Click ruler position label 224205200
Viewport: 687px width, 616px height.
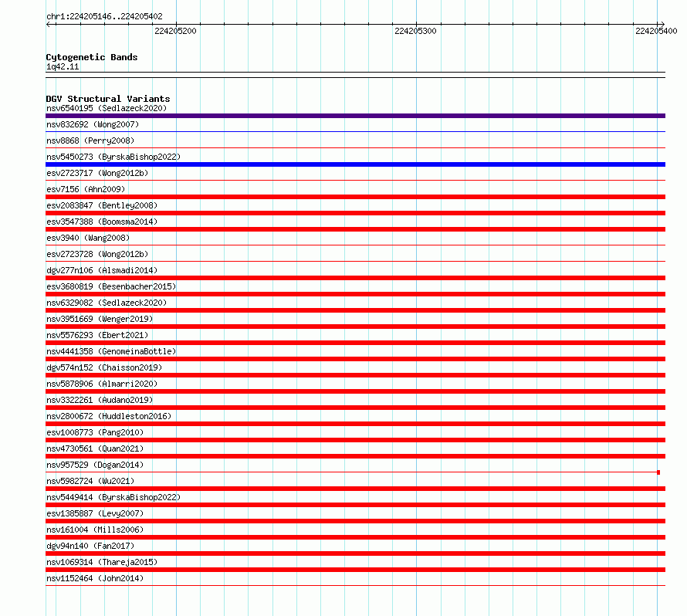tap(175, 31)
